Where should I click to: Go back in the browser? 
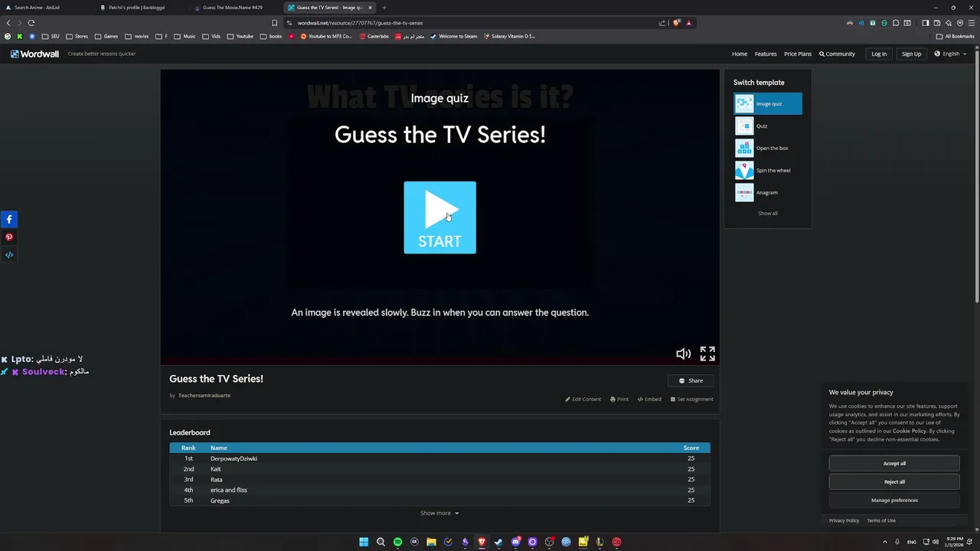8,23
